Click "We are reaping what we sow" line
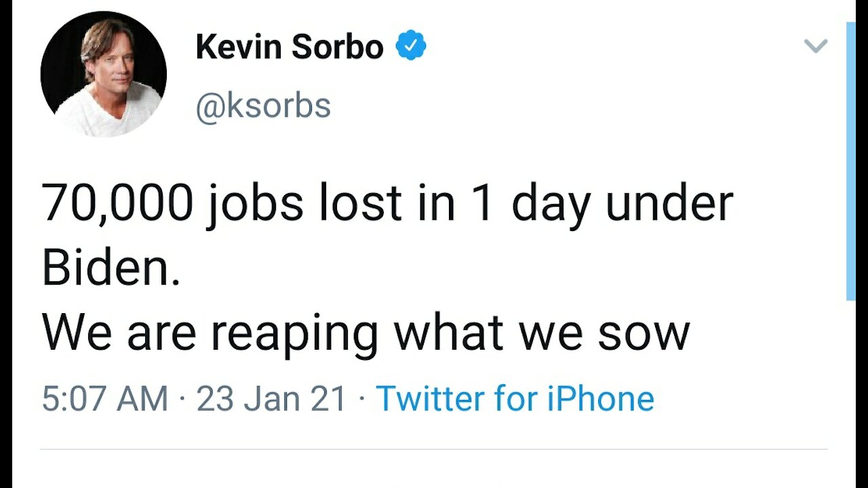Screen dimensions: 868x488 (x=366, y=333)
